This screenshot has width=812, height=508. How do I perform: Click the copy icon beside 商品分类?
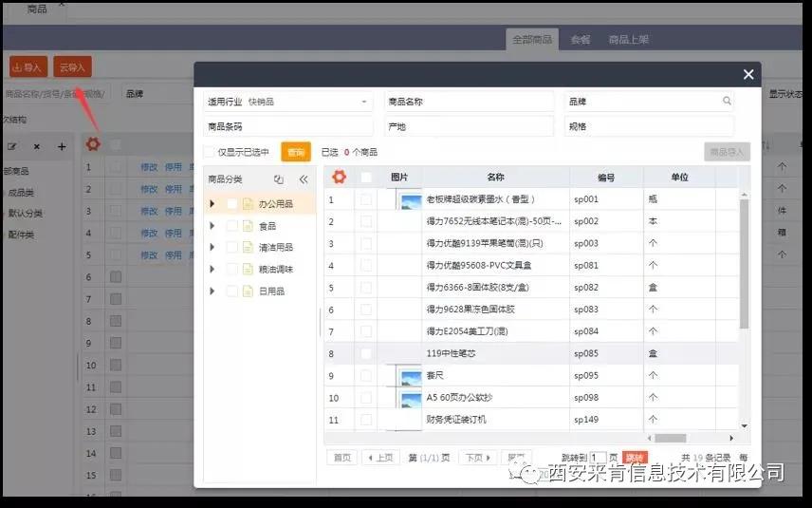[279, 179]
